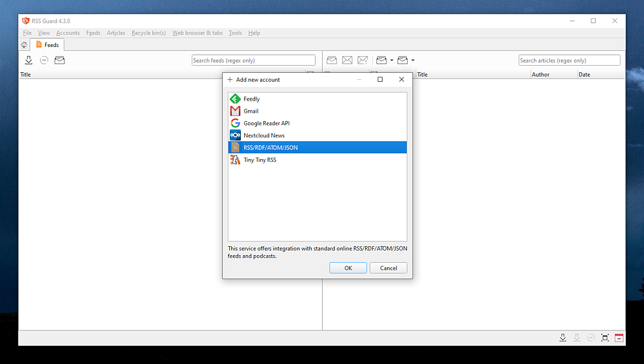The height and width of the screenshot is (364, 644).
Task: Mark selected articles unread with the closed envelope icon
Action: (347, 61)
